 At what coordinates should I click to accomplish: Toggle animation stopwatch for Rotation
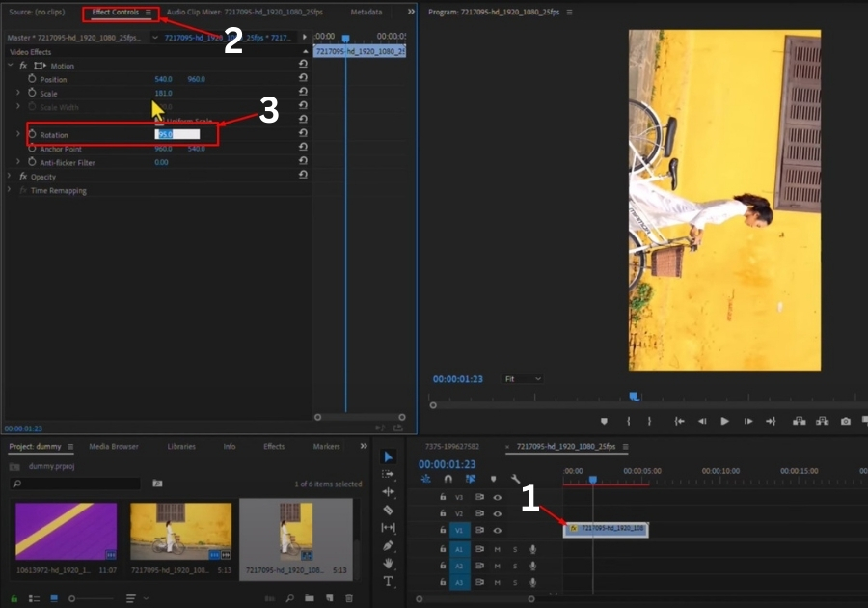click(32, 134)
